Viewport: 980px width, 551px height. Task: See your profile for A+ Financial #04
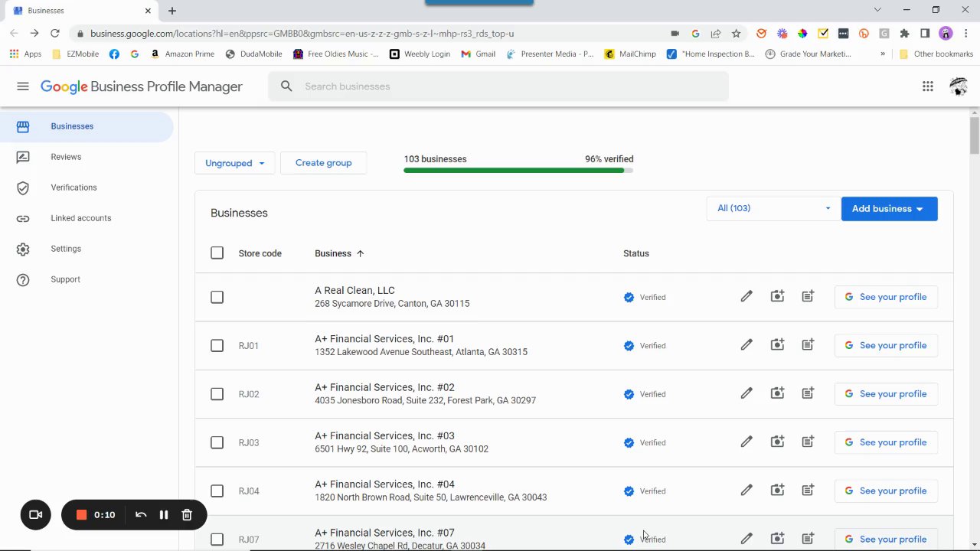point(886,491)
